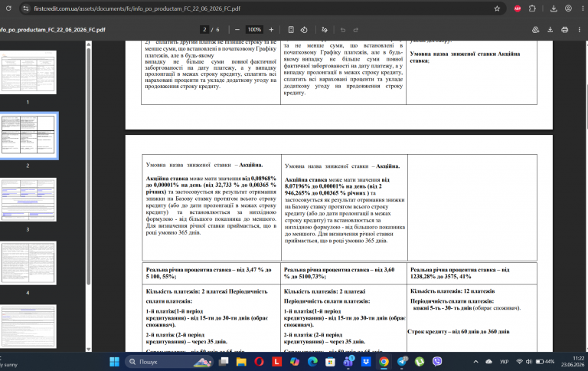Click text 'Кількість платежів: 12 платежів'
This screenshot has width=588, height=371.
[452, 291]
